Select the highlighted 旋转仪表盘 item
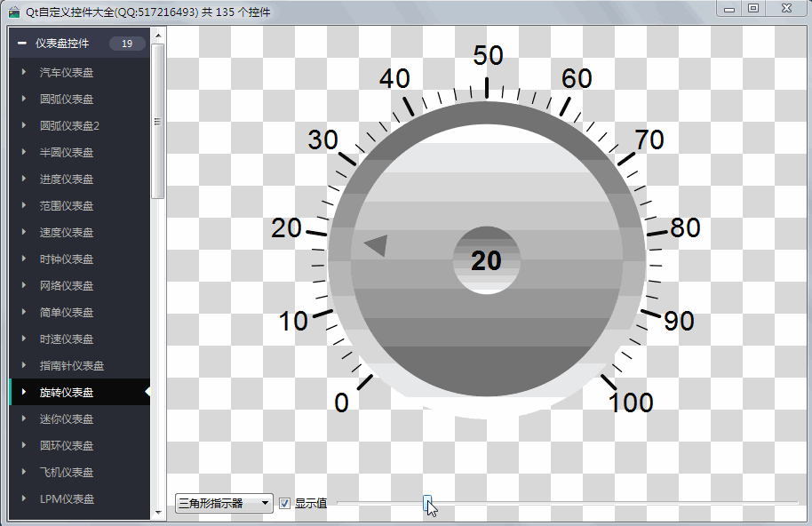Screen dimensions: 812x526 (x=80, y=392)
